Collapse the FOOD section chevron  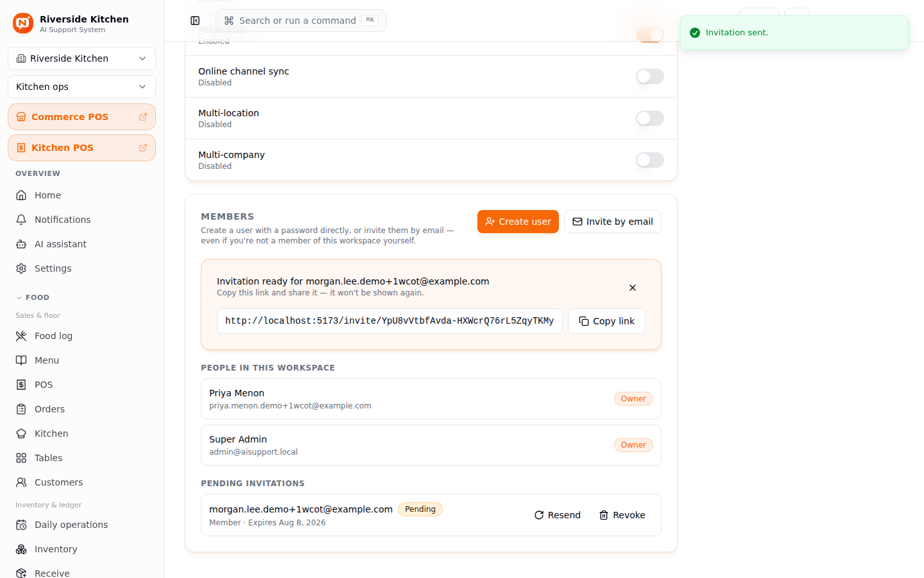pyautogui.click(x=19, y=297)
